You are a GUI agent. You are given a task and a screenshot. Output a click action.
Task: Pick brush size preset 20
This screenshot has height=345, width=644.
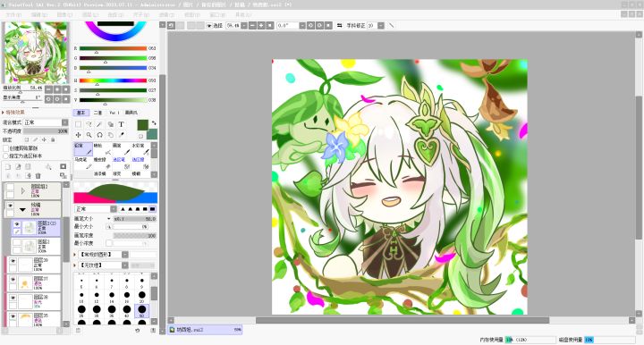142,297
